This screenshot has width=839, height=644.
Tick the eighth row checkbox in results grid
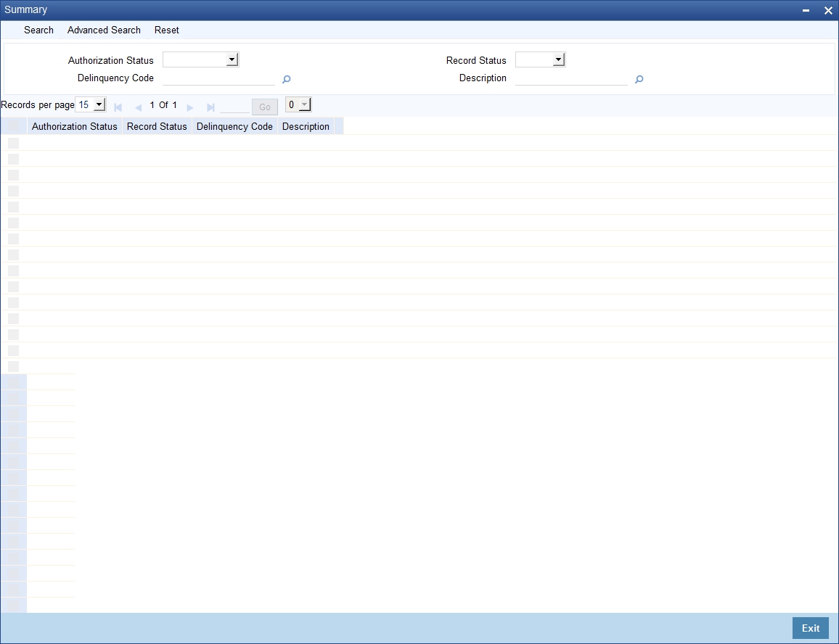point(13,255)
